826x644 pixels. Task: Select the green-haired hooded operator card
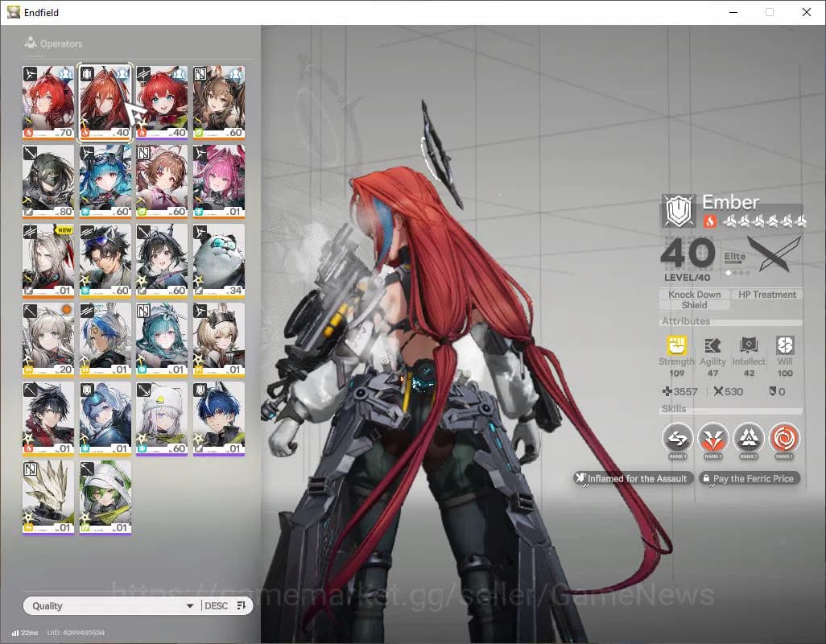[105, 497]
